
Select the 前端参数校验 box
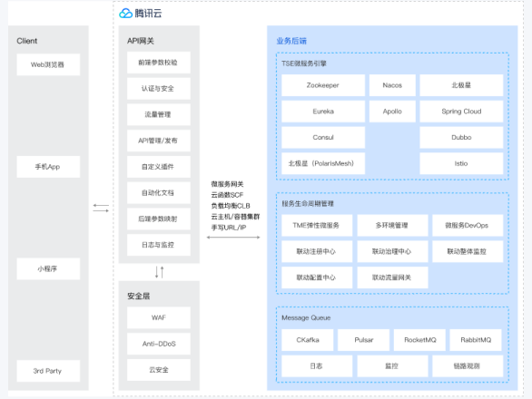pos(159,63)
